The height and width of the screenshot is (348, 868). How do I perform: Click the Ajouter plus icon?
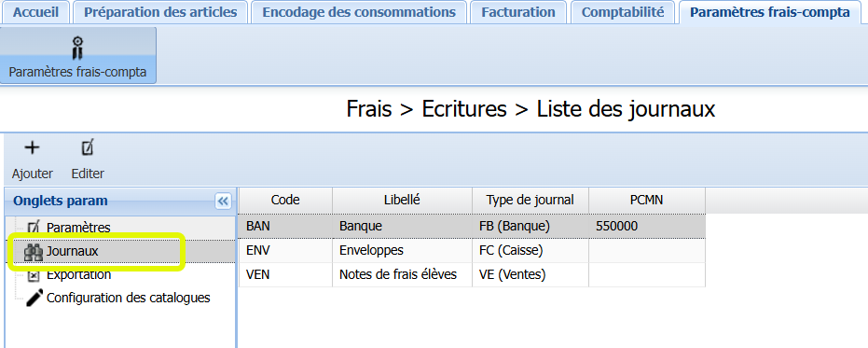pyautogui.click(x=33, y=148)
